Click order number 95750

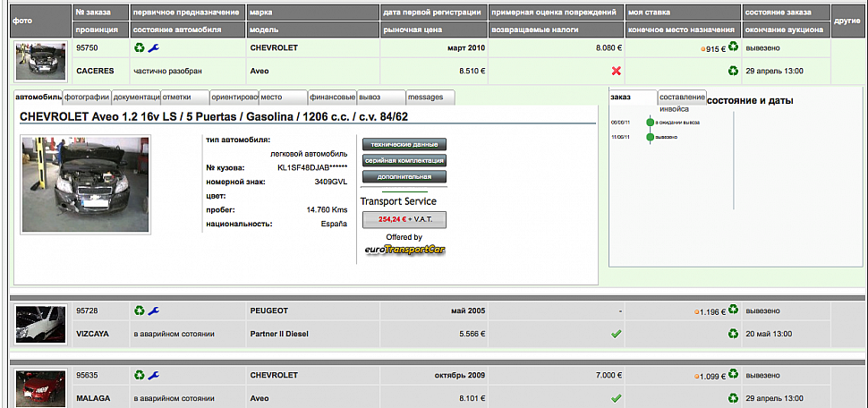point(87,48)
